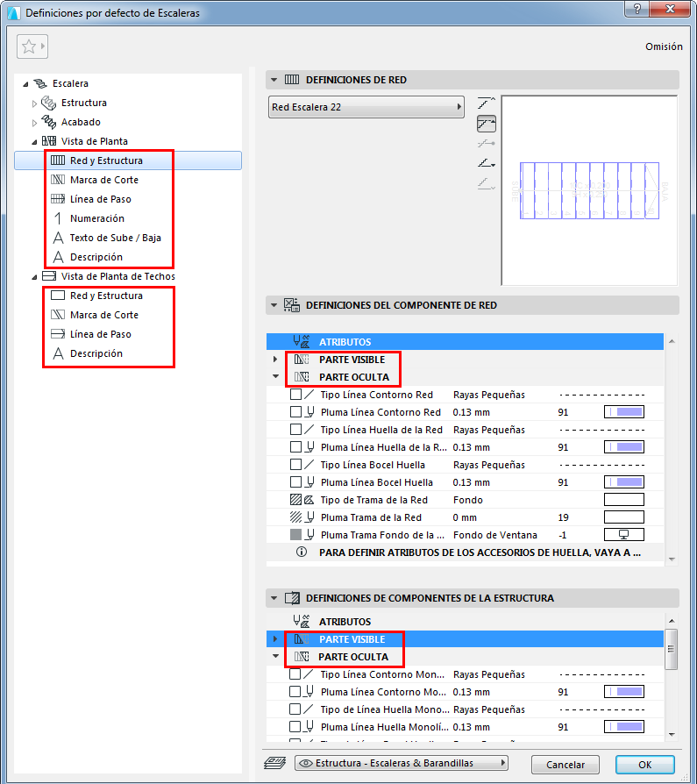The image size is (697, 784).
Task: Click pen color swatch for Pluma Línea Contorno Red
Action: click(624, 412)
